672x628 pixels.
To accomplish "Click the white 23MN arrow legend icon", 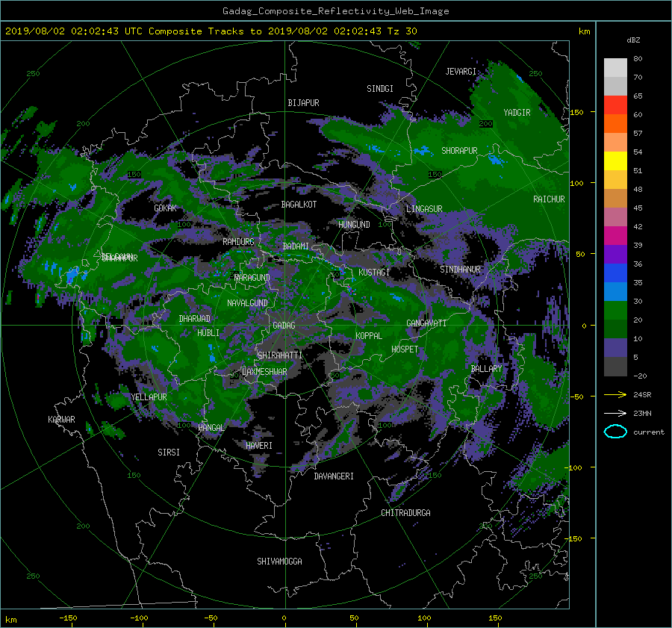I will click(615, 413).
